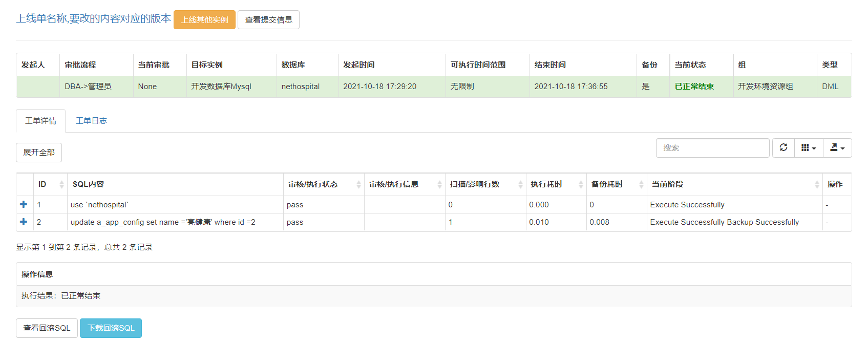Select the 工单详情 tab

pyautogui.click(x=40, y=121)
